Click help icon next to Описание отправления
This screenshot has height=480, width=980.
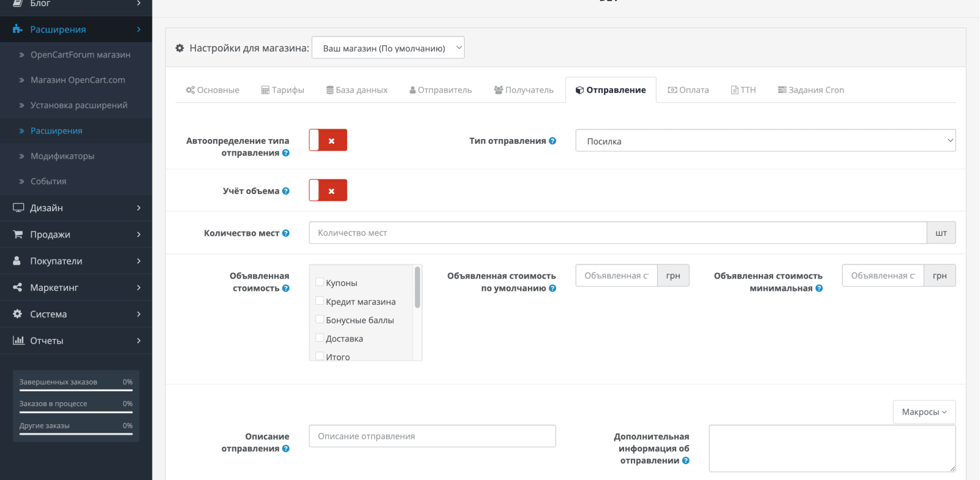[285, 449]
